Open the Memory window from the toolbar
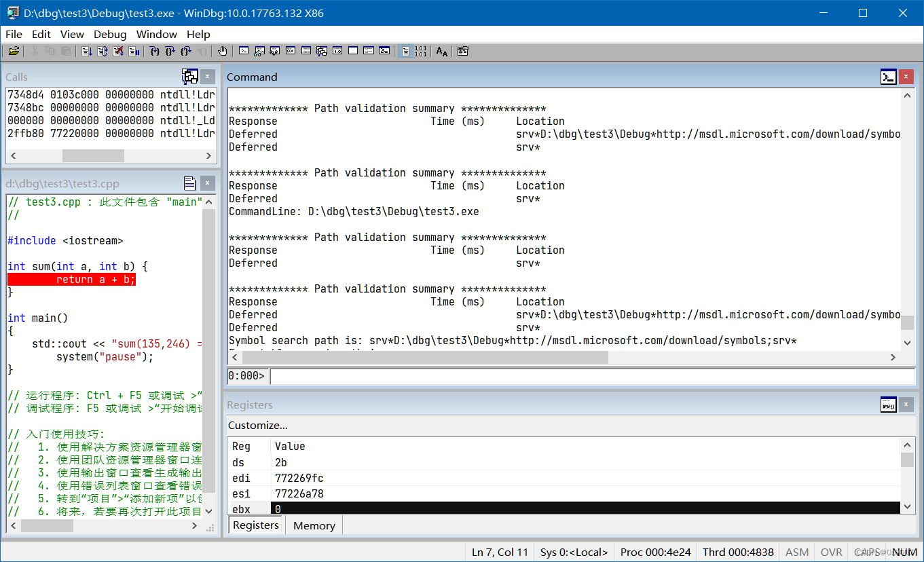This screenshot has width=924, height=562. click(306, 51)
